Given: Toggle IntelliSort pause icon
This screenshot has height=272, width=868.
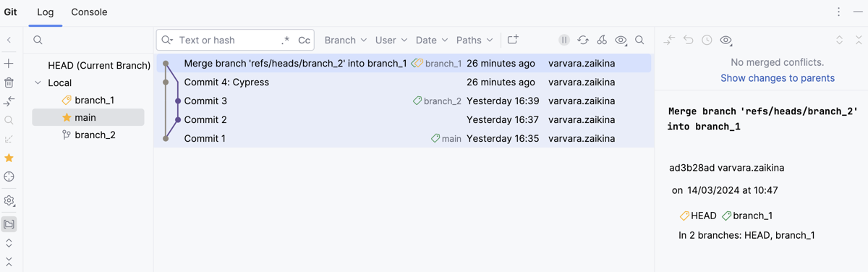Looking at the screenshot, I should 564,41.
